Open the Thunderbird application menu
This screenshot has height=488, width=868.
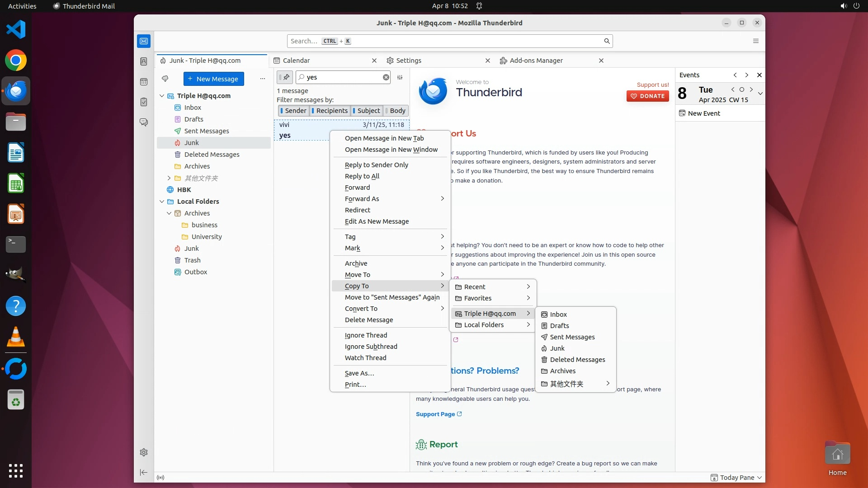click(x=755, y=41)
